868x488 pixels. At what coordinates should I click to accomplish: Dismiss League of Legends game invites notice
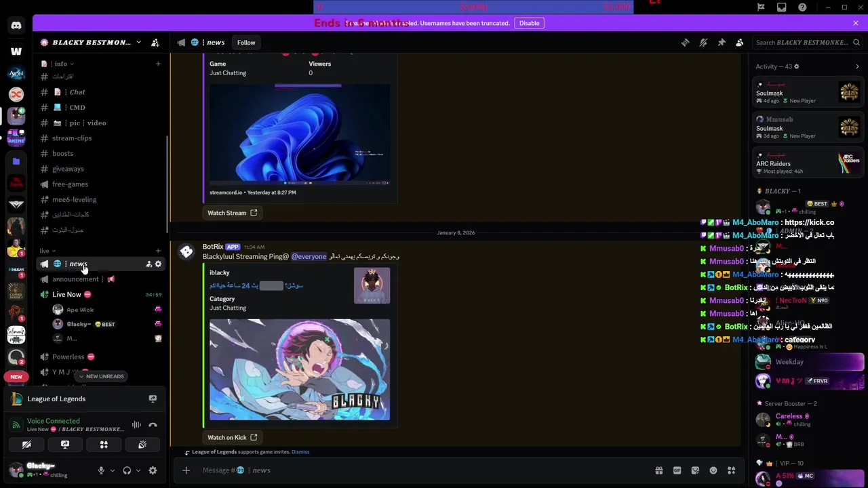[300, 452]
